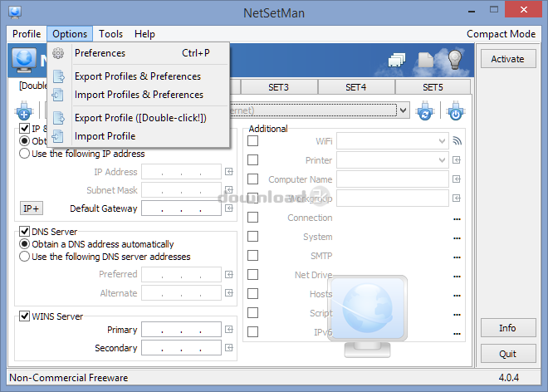The width and height of the screenshot is (548, 392).
Task: Switch to the SET4 tab
Action: [x=355, y=87]
